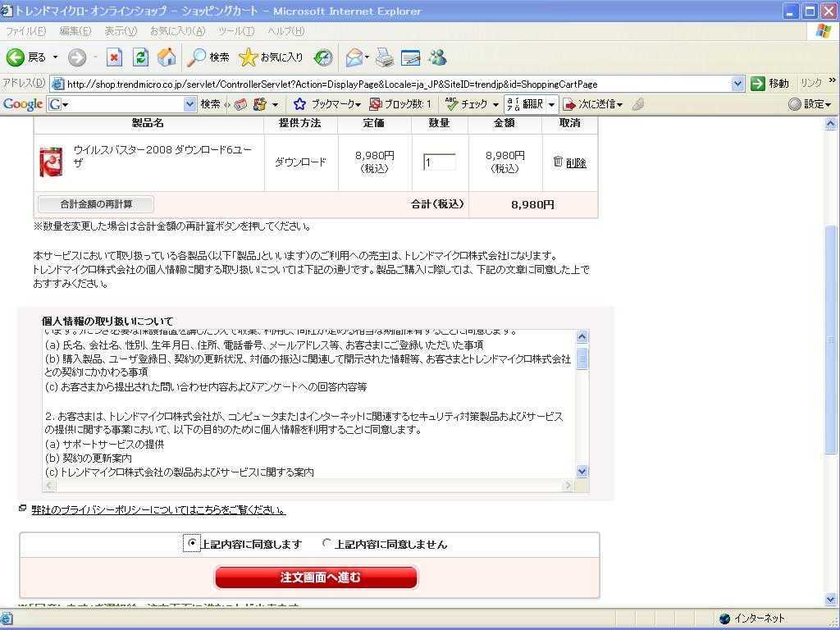Image resolution: width=840 pixels, height=630 pixels.
Task: Click the Virus Buster product box thumbnail
Action: point(52,162)
